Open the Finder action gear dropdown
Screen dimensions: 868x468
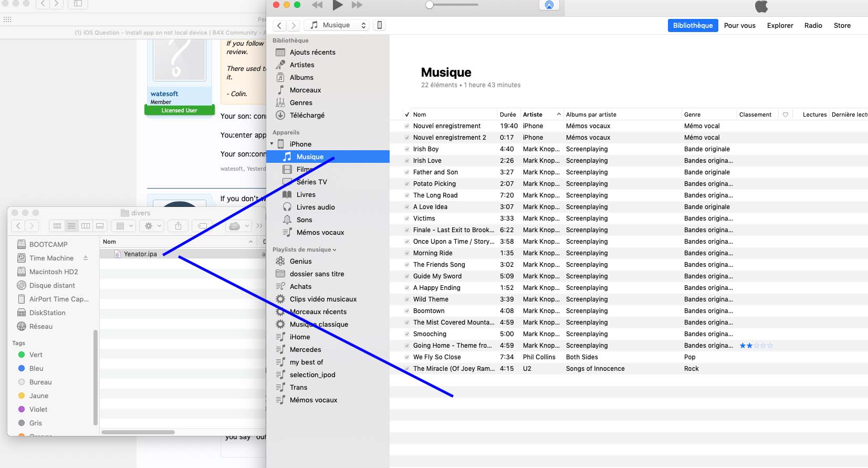click(x=153, y=225)
